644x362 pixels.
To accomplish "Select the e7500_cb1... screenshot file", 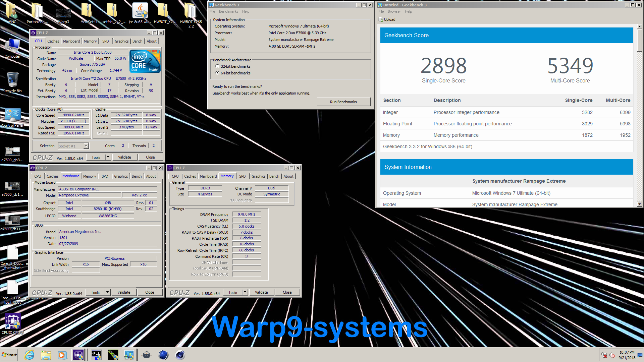I will pyautogui.click(x=12, y=188).
